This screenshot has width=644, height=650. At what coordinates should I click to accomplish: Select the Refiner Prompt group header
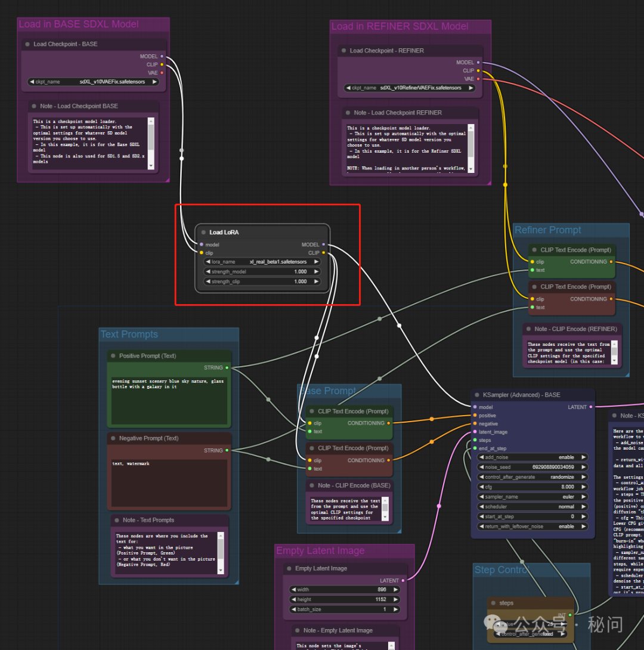point(548,230)
